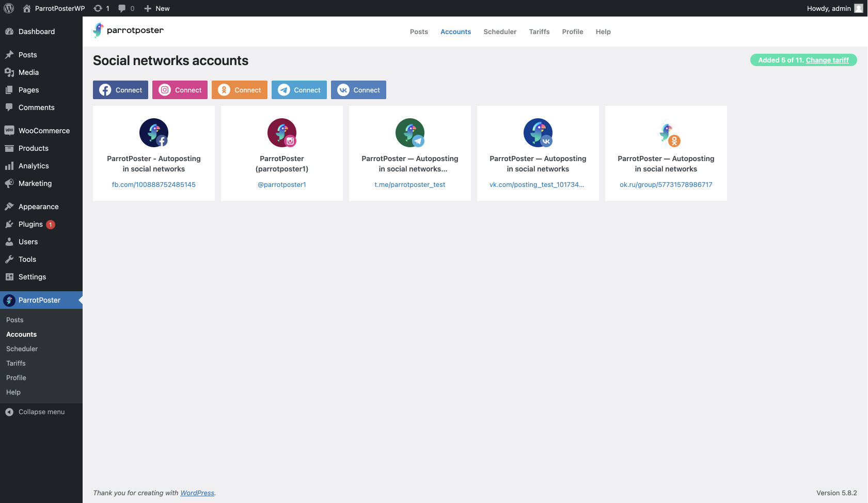
Task: Switch to Help tab in top navigation
Action: point(603,32)
